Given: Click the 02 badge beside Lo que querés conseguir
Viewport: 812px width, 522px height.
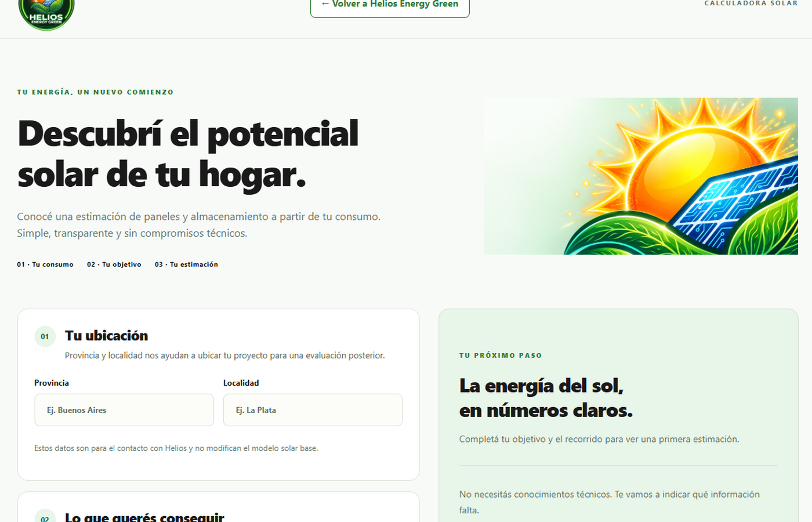Looking at the screenshot, I should 45,516.
